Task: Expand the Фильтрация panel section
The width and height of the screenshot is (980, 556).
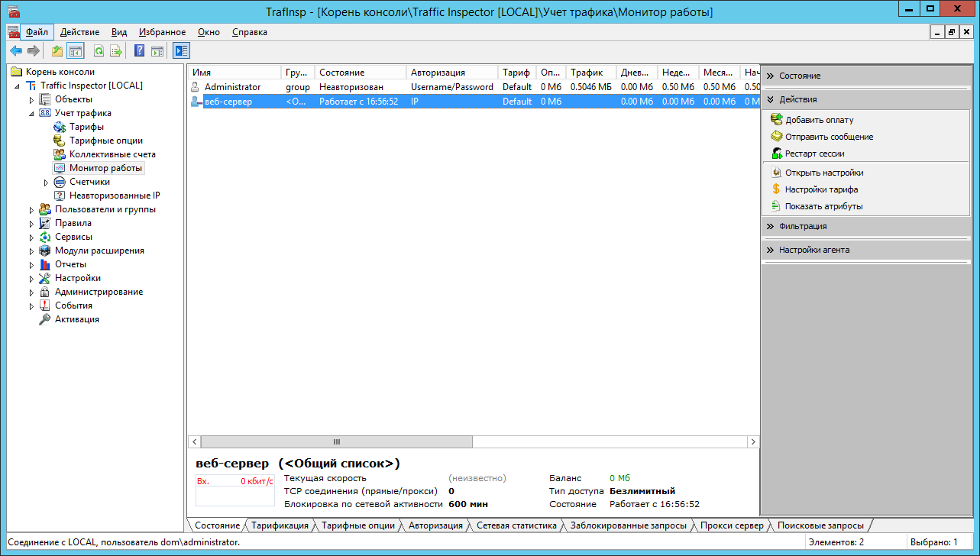Action: [x=866, y=226]
